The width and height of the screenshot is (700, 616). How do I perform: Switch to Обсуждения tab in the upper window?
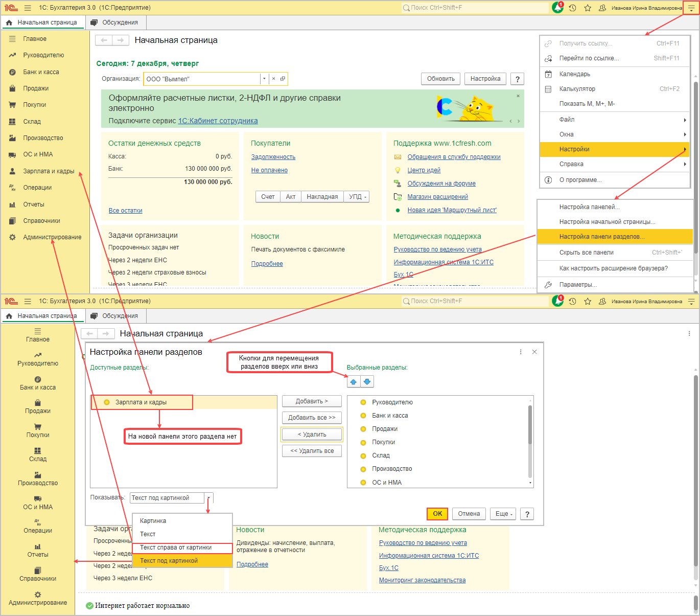tap(114, 22)
